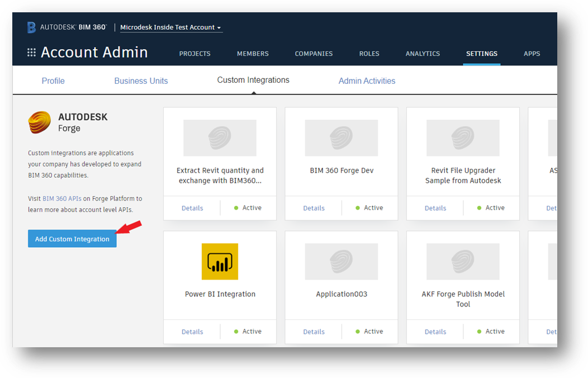588x378 pixels.
Task: Click the Extract Revit quantity card title
Action: 220,176
